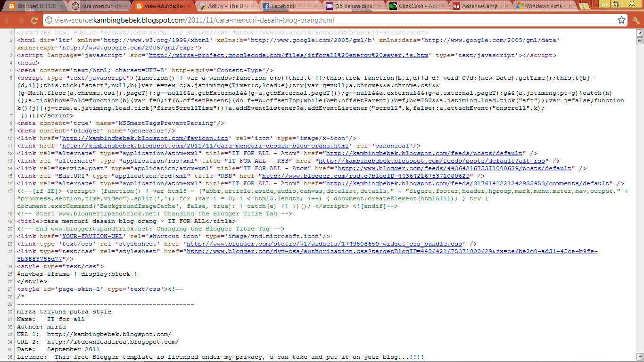Viewport: 644px width, 362px height.
Task: Click the text 'mirza triyuna putra style'
Action: point(64,312)
